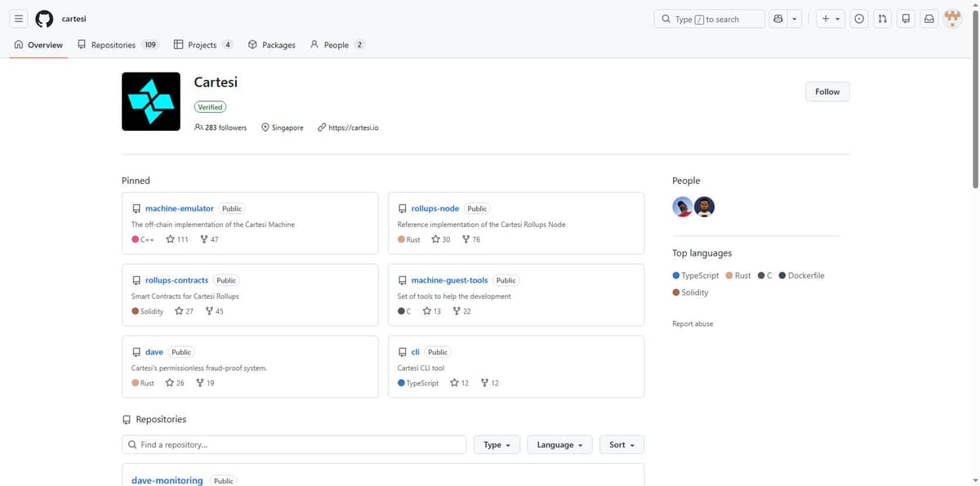The height and width of the screenshot is (486, 980).
Task: View machine-emulator's 111 stars
Action: [x=177, y=239]
